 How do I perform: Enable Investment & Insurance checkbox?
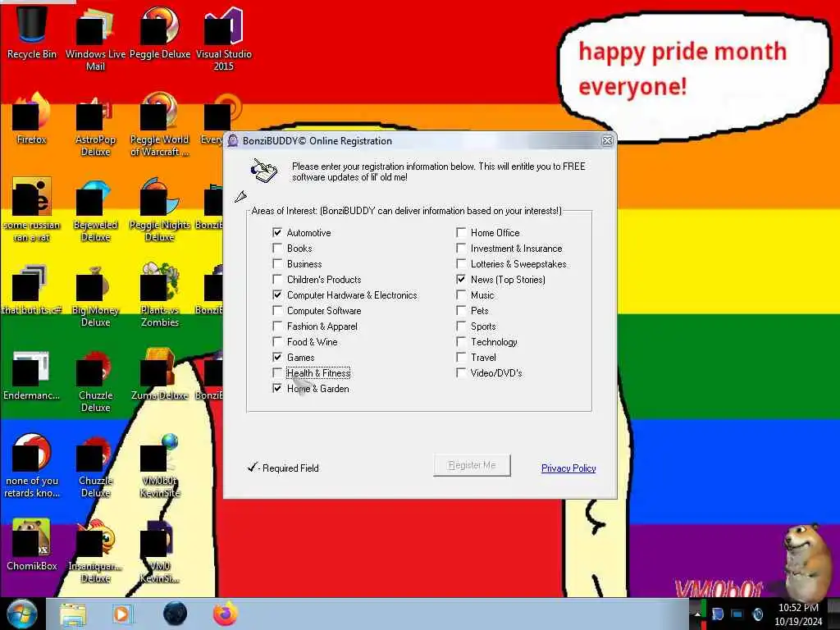pyautogui.click(x=461, y=248)
